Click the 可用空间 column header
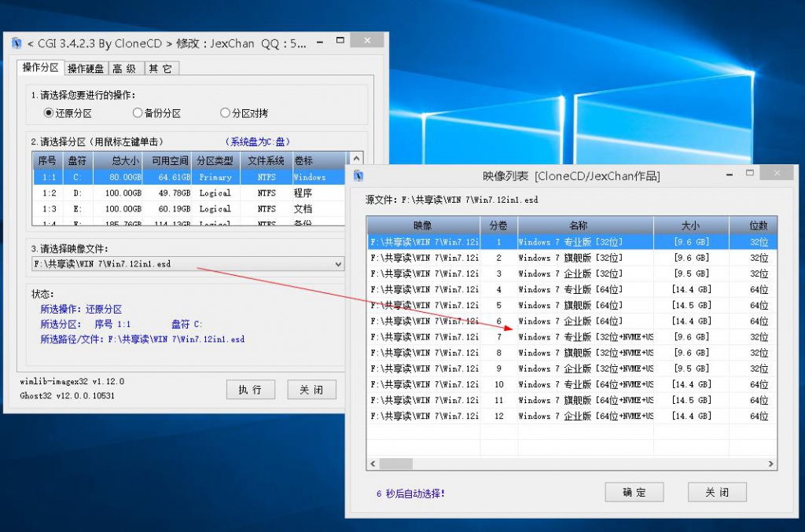This screenshot has width=805, height=532. point(167,160)
